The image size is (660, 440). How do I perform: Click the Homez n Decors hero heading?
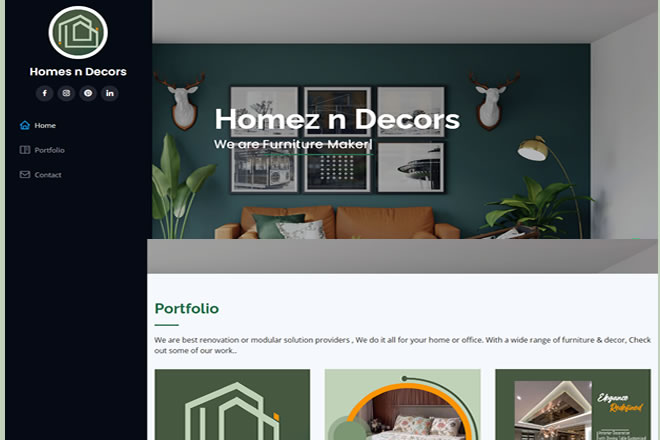click(x=337, y=119)
